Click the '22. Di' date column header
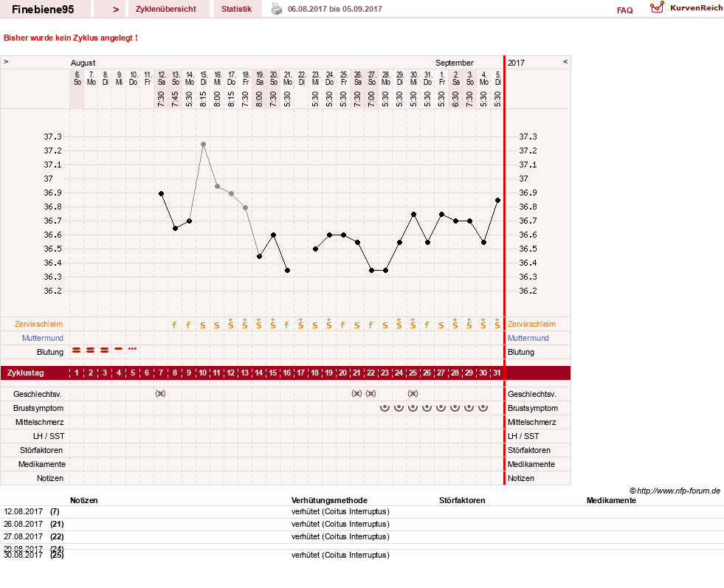 (302, 78)
